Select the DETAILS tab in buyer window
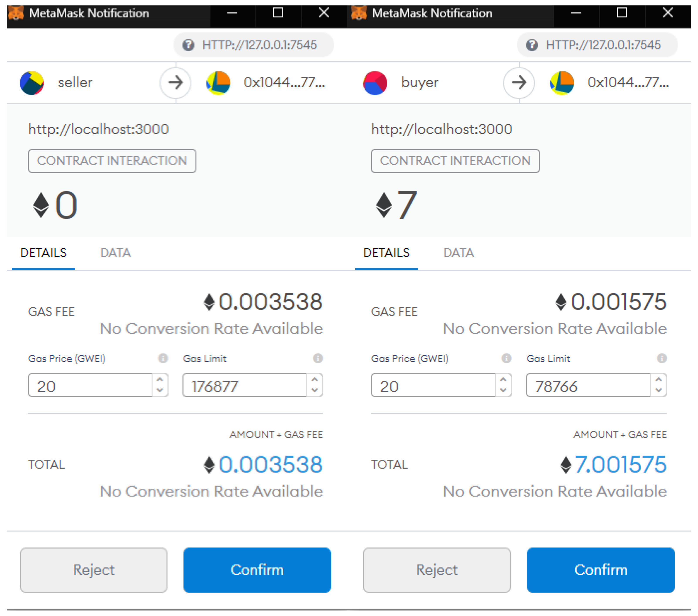The width and height of the screenshot is (698, 616). [x=386, y=253]
